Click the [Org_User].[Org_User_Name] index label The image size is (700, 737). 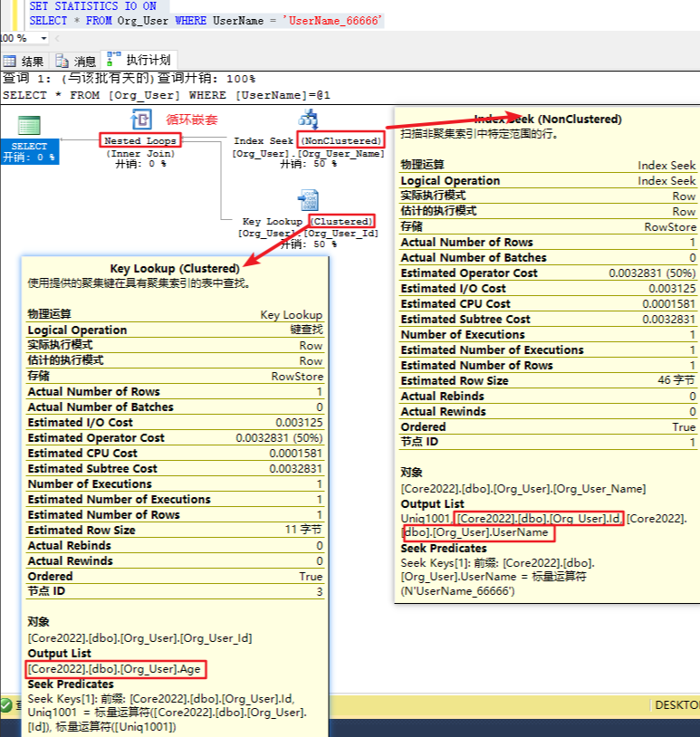point(309,154)
